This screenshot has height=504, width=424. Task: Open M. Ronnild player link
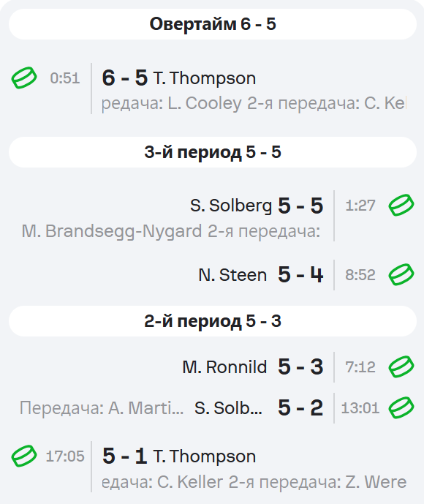pos(224,367)
